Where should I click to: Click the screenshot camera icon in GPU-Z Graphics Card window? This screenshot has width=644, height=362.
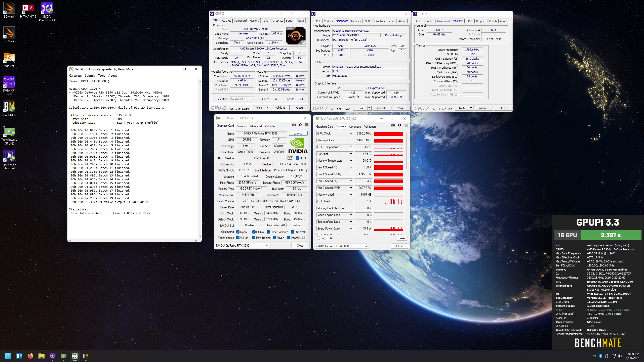tap(294, 125)
